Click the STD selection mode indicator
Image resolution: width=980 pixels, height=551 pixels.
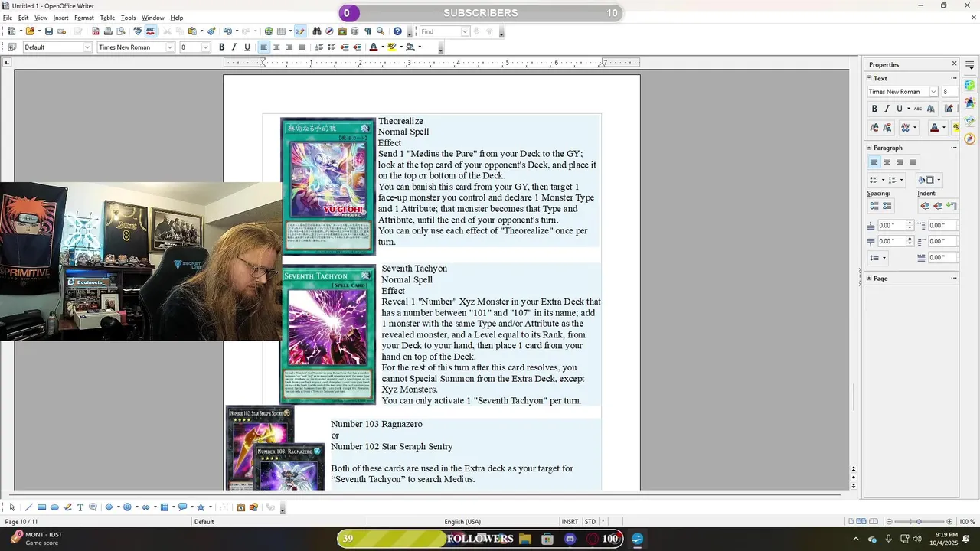click(x=590, y=522)
